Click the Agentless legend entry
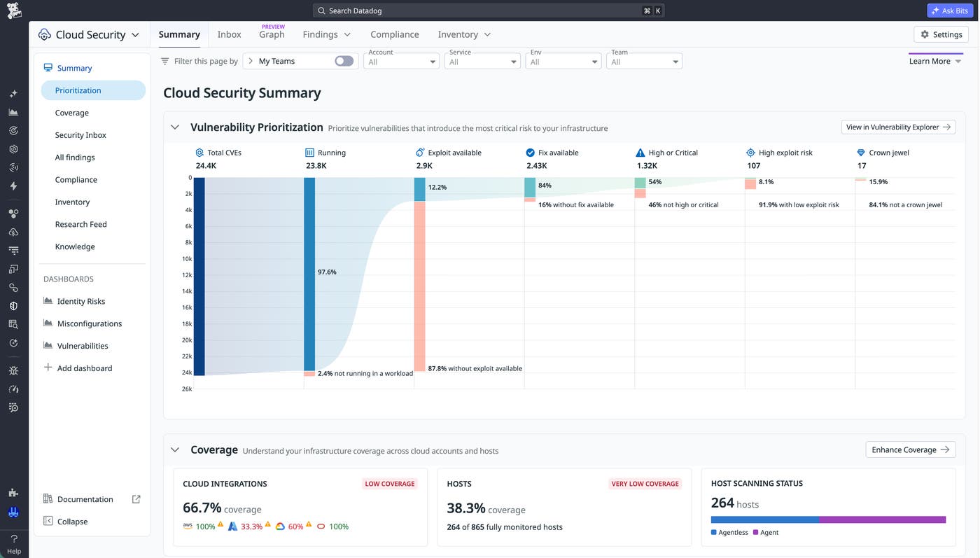 pyautogui.click(x=729, y=532)
